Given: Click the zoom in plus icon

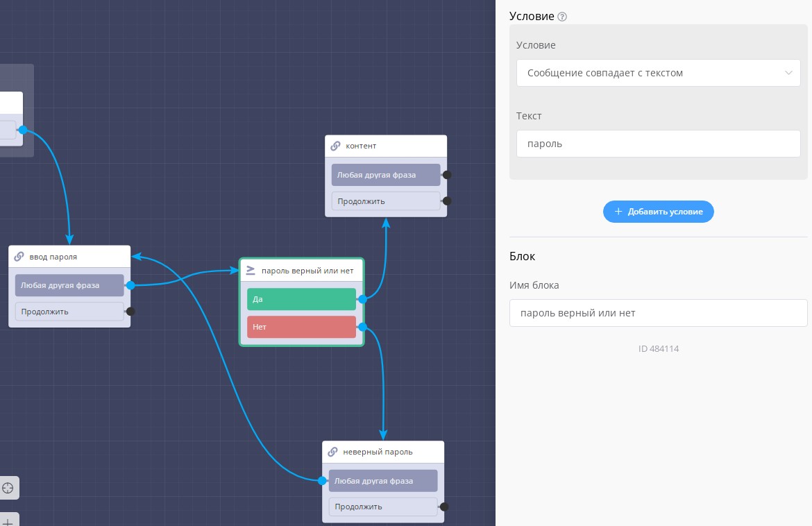Looking at the screenshot, I should (x=8, y=521).
